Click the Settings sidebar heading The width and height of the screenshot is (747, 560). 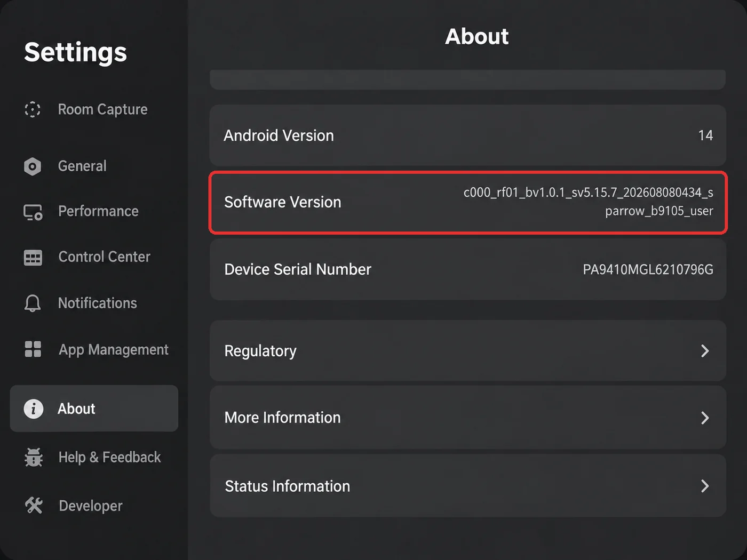pyautogui.click(x=75, y=52)
